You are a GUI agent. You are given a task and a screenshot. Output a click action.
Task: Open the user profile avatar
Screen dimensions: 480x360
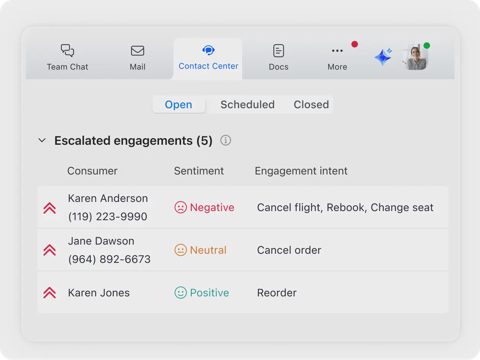pyautogui.click(x=416, y=57)
